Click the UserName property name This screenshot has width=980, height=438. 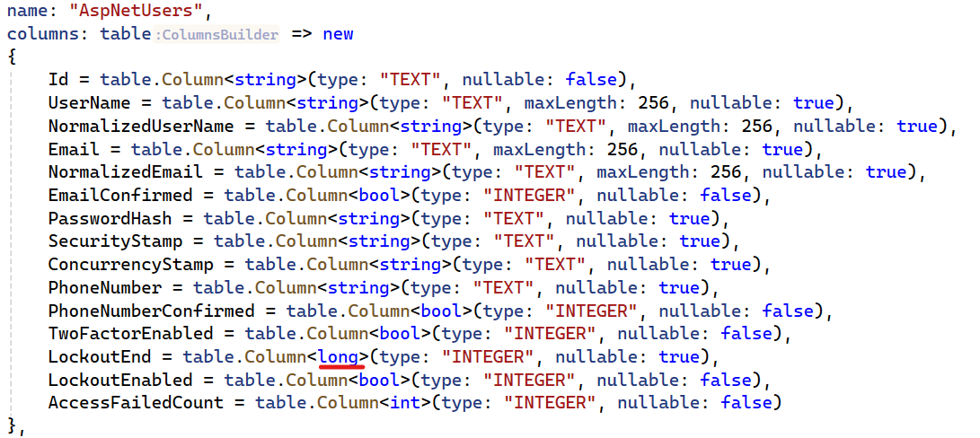(x=89, y=103)
